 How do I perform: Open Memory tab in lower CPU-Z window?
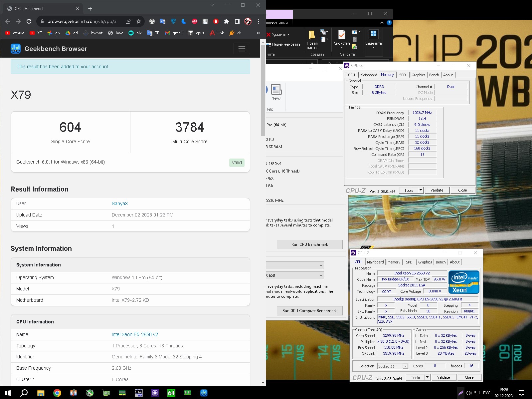point(394,262)
